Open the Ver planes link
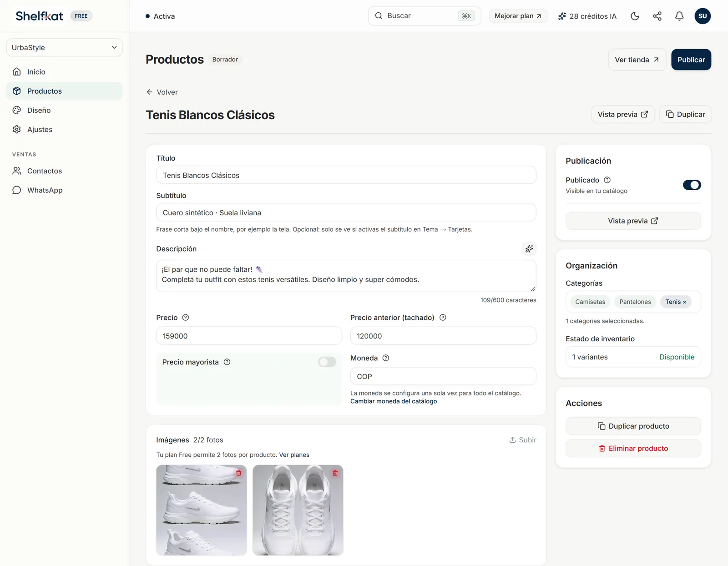The width and height of the screenshot is (728, 566). click(x=294, y=455)
